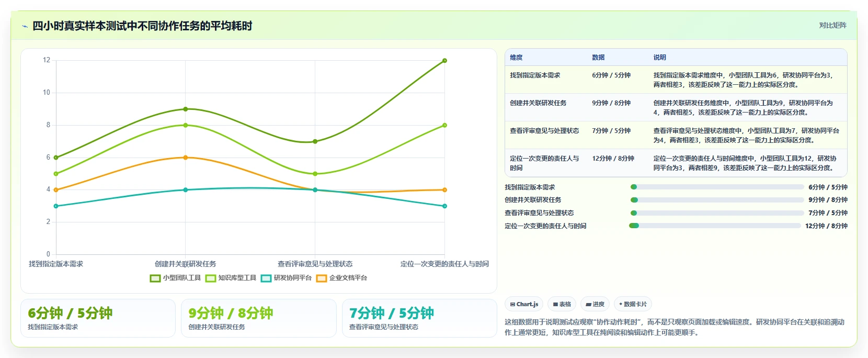Click the 数据卡片 tag
Viewport: 868px width, 358px height.
(633, 304)
